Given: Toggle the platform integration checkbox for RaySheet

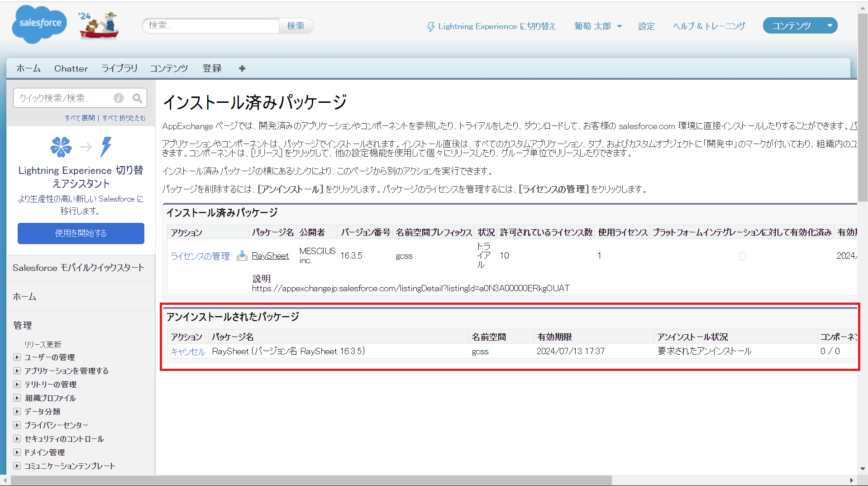Looking at the screenshot, I should pyautogui.click(x=742, y=256).
